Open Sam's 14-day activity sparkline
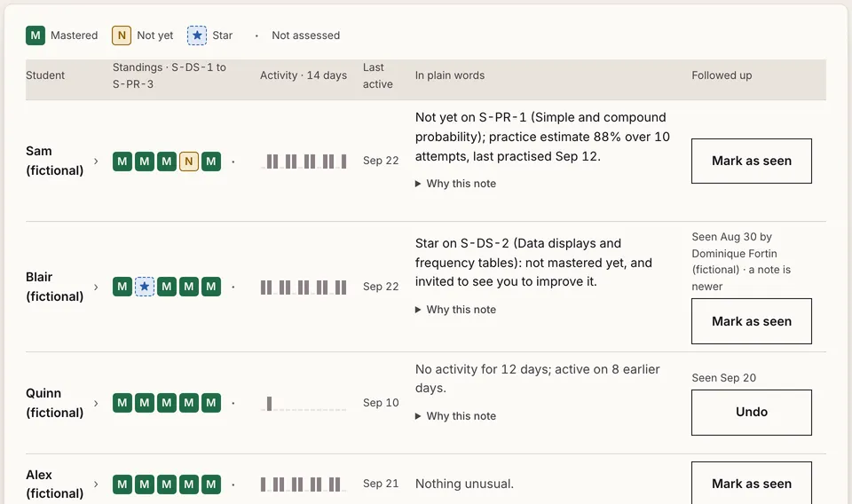The width and height of the screenshot is (852, 504). pyautogui.click(x=304, y=161)
